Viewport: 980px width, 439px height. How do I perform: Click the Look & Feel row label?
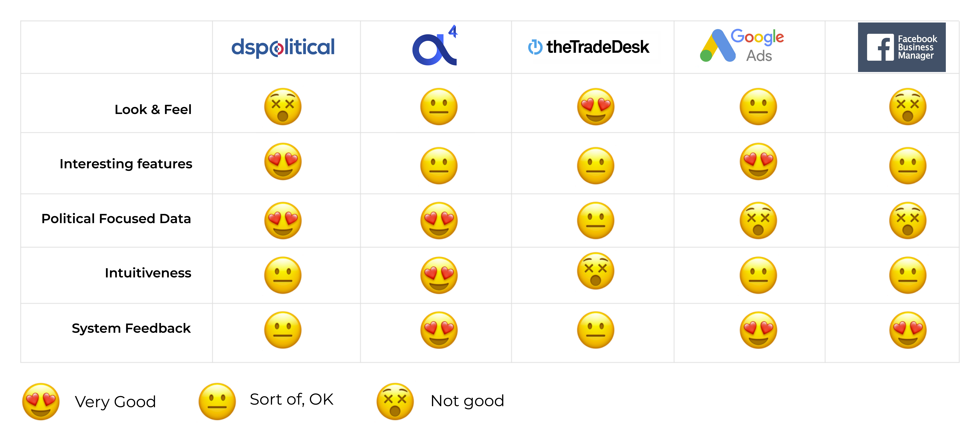[153, 110]
